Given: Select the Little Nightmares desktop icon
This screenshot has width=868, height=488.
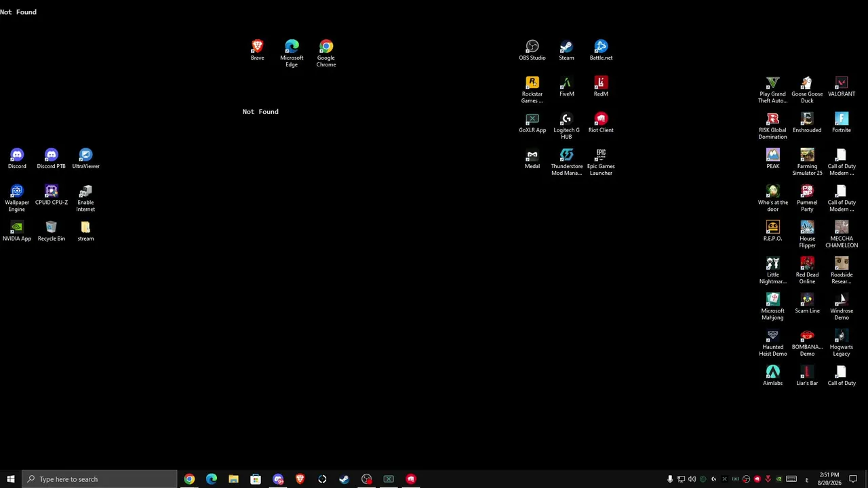Looking at the screenshot, I should click(x=773, y=270).
